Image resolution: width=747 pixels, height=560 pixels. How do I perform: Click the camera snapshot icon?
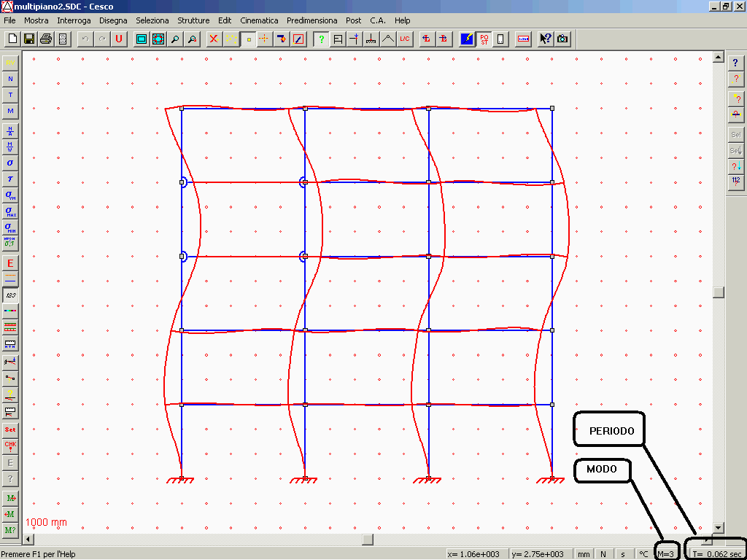pos(562,39)
